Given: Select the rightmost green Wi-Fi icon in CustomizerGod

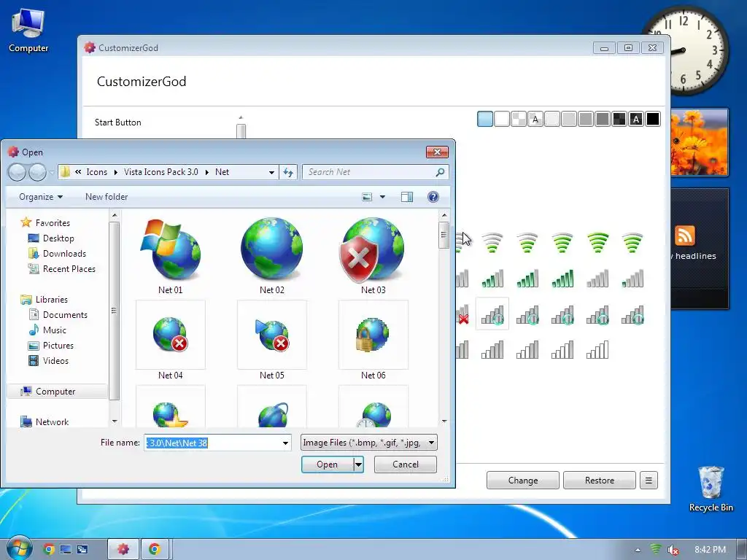Looking at the screenshot, I should pos(632,243).
